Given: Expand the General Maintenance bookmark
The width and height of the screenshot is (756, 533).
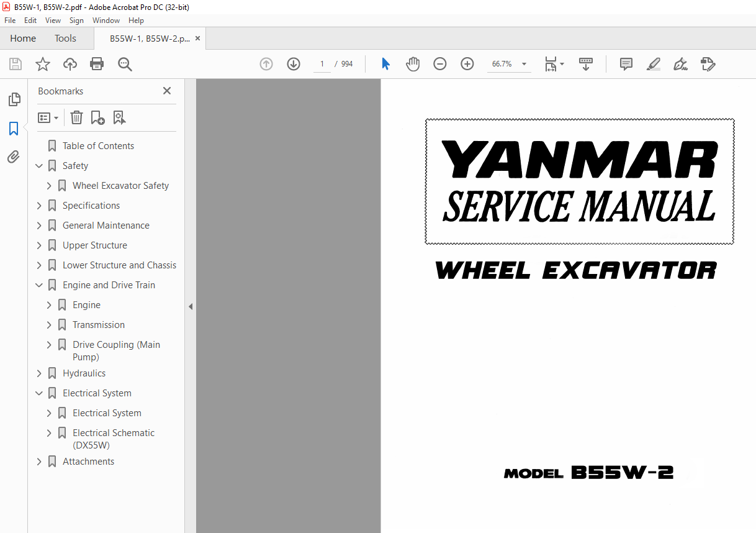Looking at the screenshot, I should pyautogui.click(x=39, y=225).
